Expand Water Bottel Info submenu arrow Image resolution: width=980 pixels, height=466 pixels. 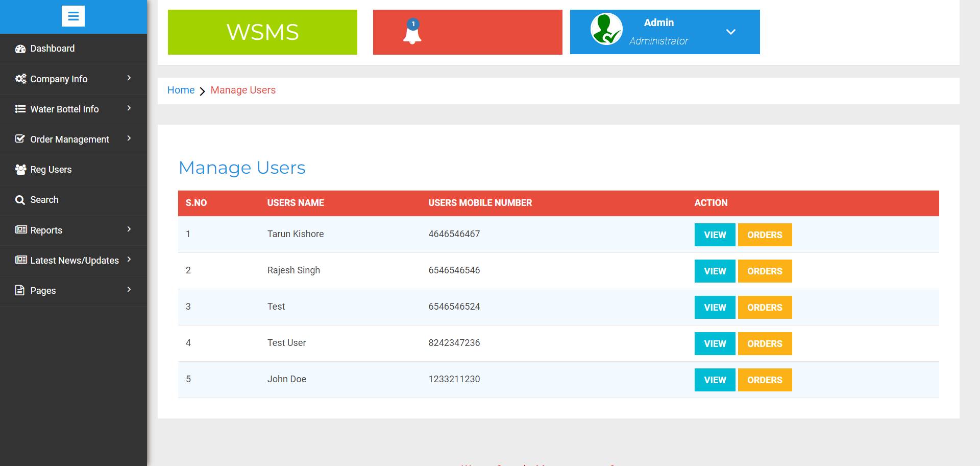pos(129,108)
